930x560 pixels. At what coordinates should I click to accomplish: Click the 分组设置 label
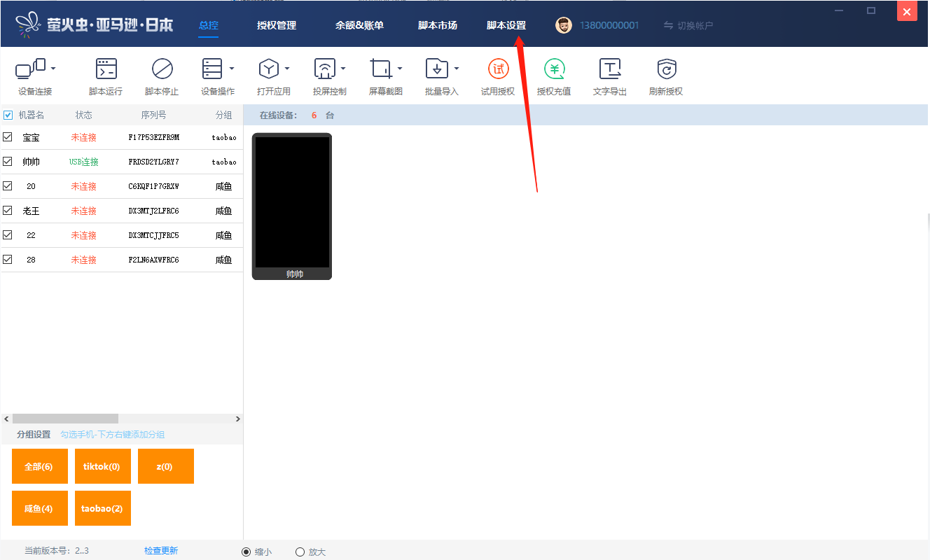point(34,435)
